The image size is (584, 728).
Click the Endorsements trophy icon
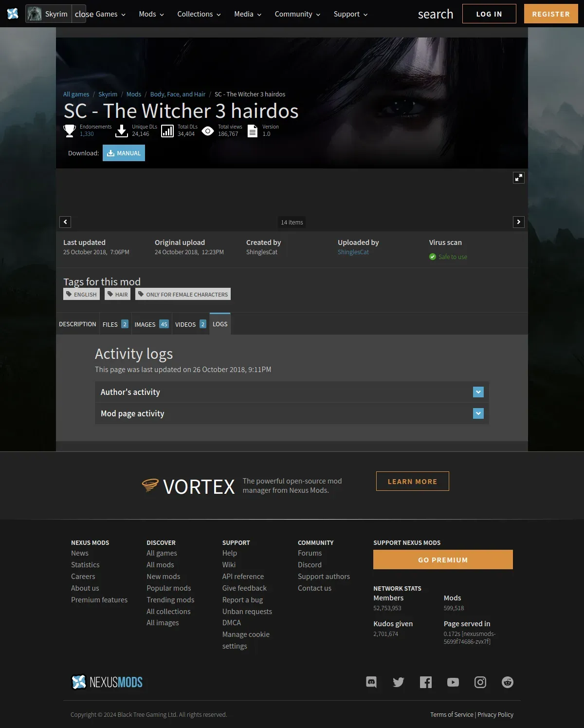click(x=70, y=131)
